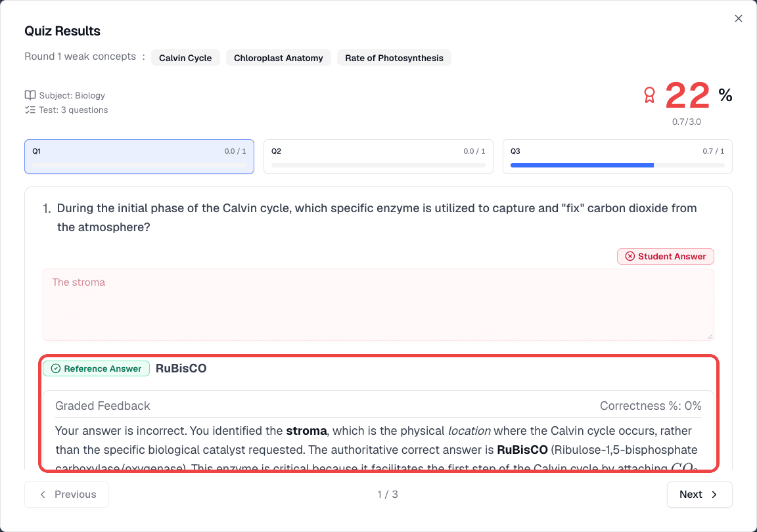
Task: Click the Student Answer badge
Action: click(x=665, y=256)
